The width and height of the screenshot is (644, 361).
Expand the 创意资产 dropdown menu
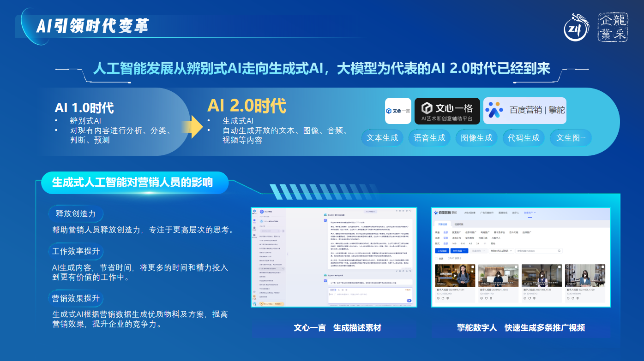coord(530,213)
